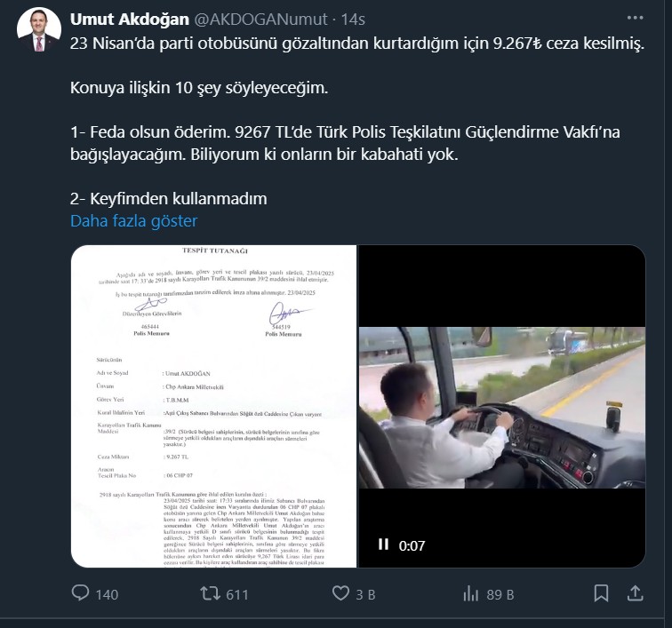Open the @AKDOGANumut handle link
Viewport: 672px width, 628px height.
click(261, 19)
